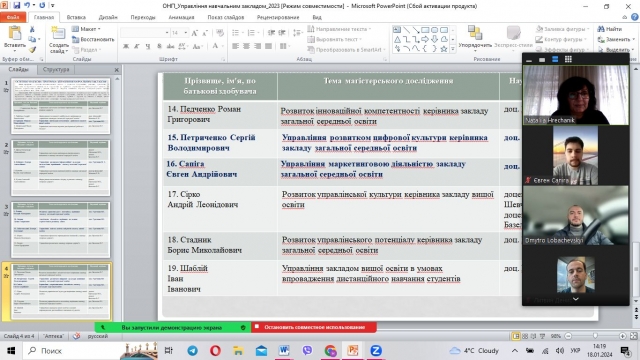The height and width of the screenshot is (360, 640).
Task: Click the Save icon in quick access toolbar
Action: point(17,6)
